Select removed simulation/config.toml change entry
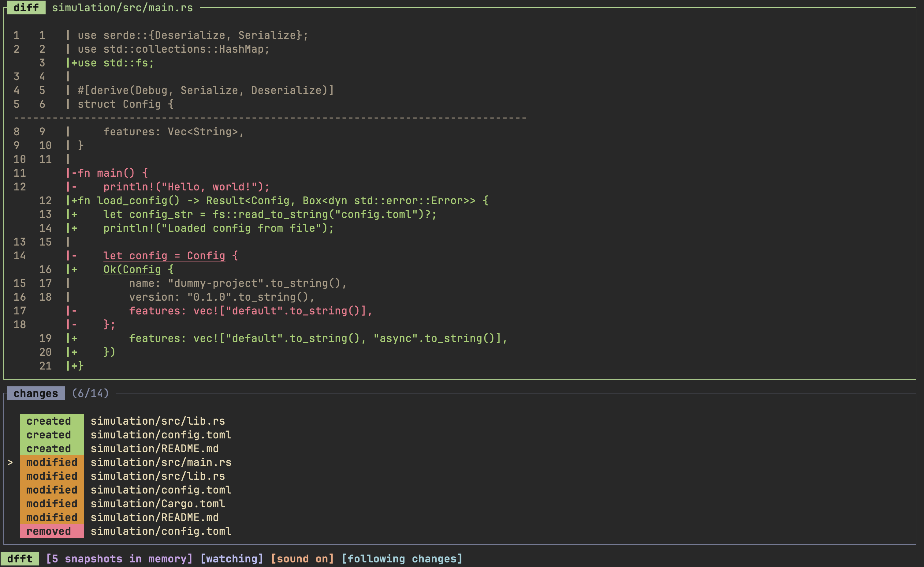924x567 pixels. click(x=161, y=531)
